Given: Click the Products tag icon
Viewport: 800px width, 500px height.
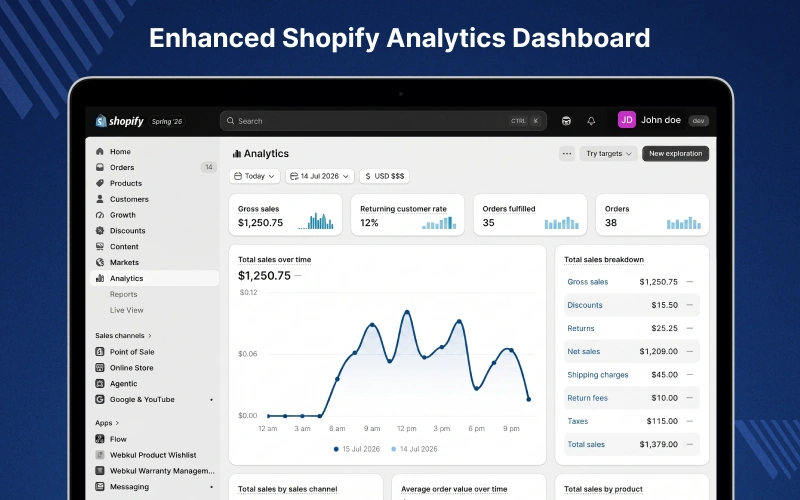Looking at the screenshot, I should 100,183.
